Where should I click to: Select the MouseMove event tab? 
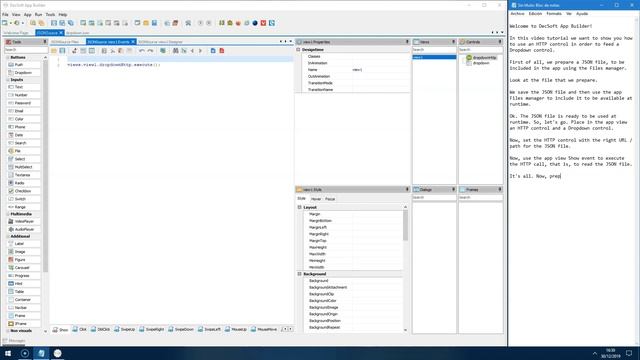tap(264, 329)
